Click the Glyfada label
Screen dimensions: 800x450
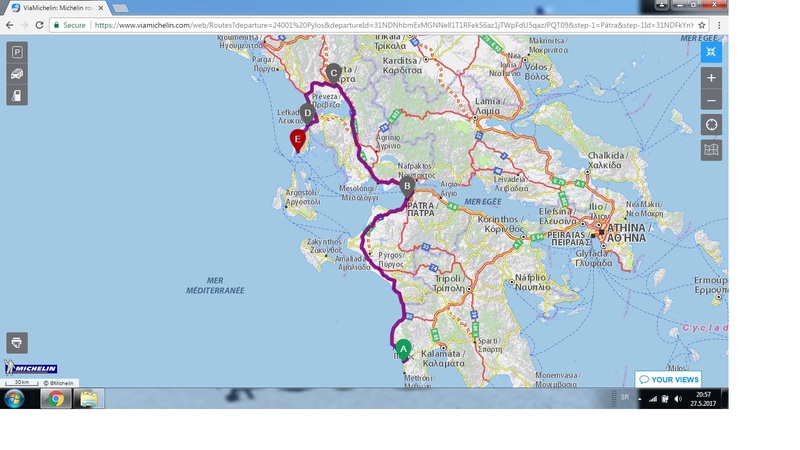click(593, 258)
